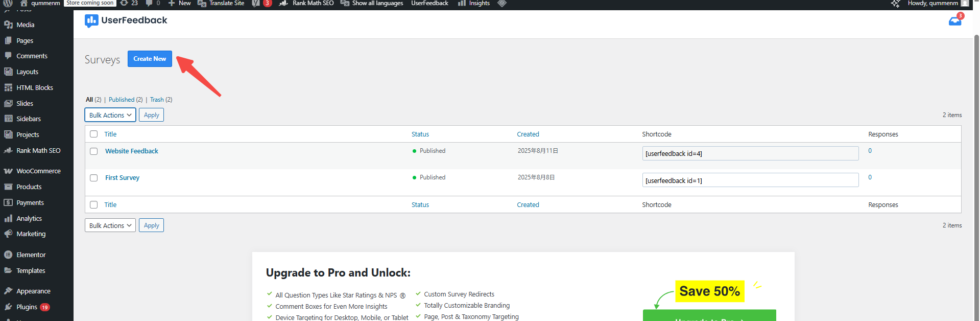Open Plugins via the plug icon
This screenshot has width=980, height=321.
8,307
